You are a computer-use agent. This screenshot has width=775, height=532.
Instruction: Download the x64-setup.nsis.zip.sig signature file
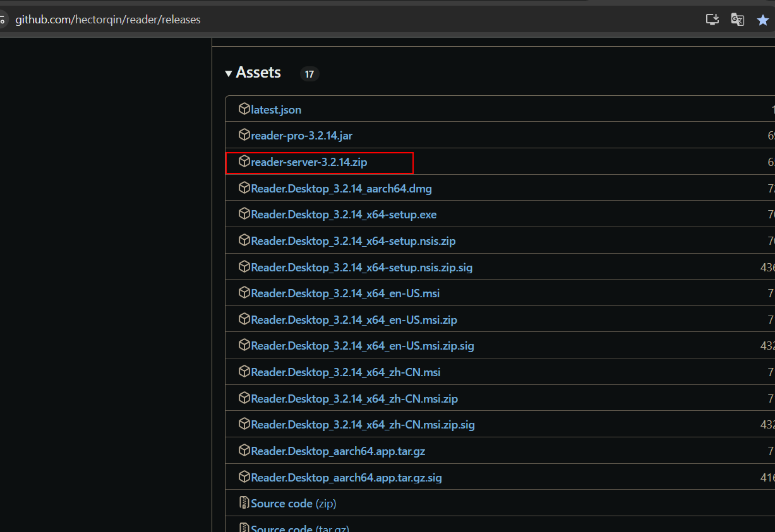(x=361, y=268)
